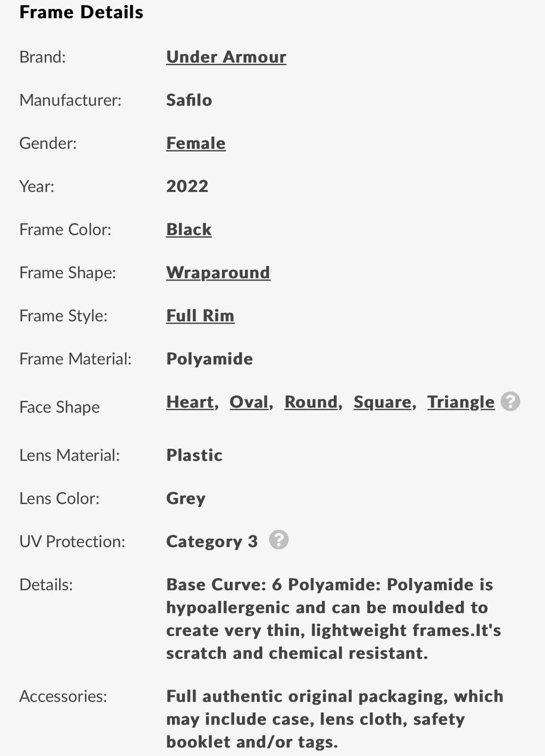This screenshot has height=756, width=545.
Task: Click the Grey lens color value
Action: click(186, 499)
